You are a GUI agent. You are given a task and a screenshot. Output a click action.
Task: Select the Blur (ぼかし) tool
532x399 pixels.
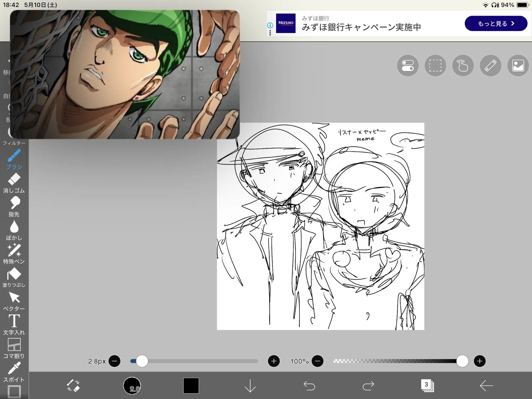[x=14, y=230]
